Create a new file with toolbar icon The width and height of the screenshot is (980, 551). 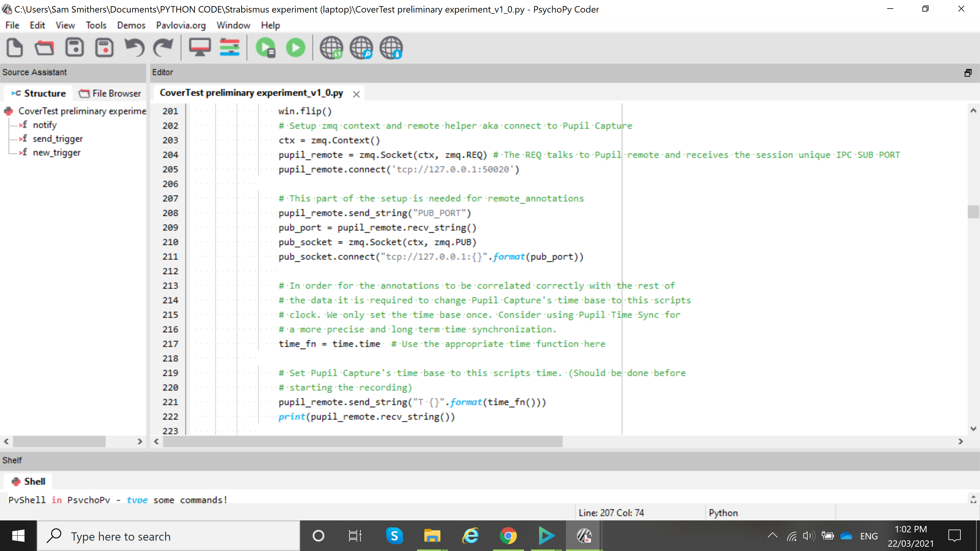15,47
